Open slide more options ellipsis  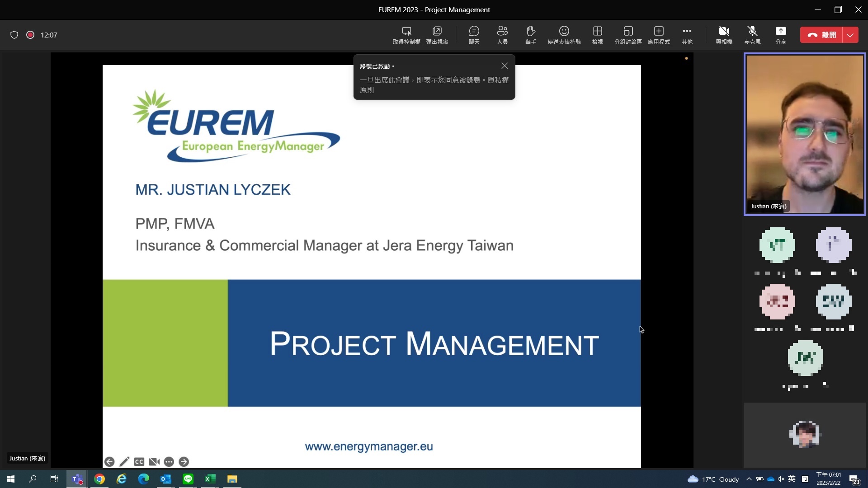click(x=169, y=462)
